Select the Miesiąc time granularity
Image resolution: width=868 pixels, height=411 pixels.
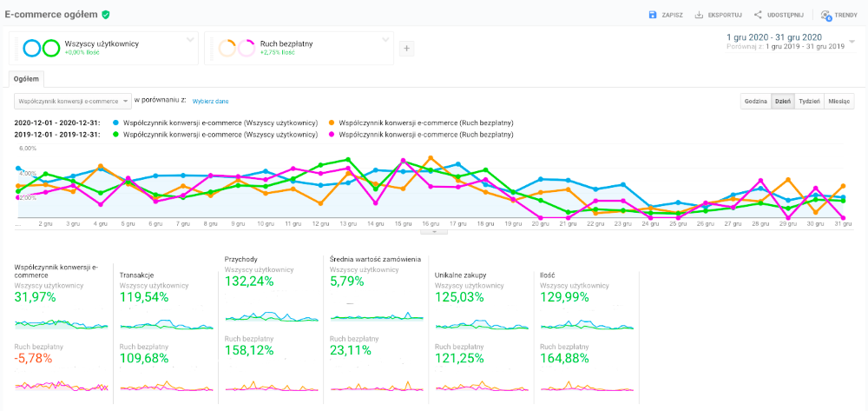click(839, 102)
